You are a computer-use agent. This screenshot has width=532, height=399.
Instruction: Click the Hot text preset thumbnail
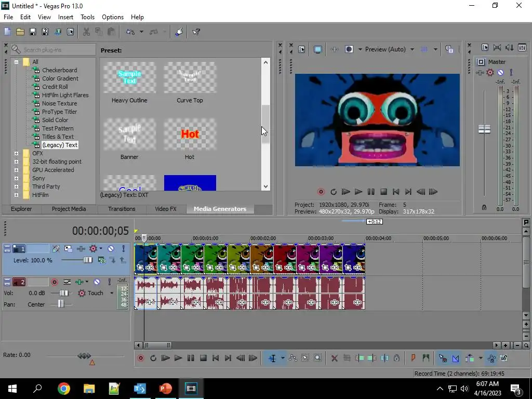(190, 135)
